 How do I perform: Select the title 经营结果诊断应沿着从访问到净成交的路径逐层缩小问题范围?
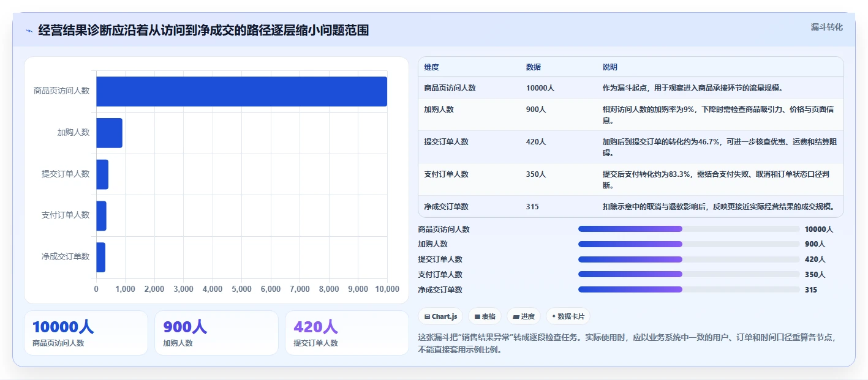(203, 30)
